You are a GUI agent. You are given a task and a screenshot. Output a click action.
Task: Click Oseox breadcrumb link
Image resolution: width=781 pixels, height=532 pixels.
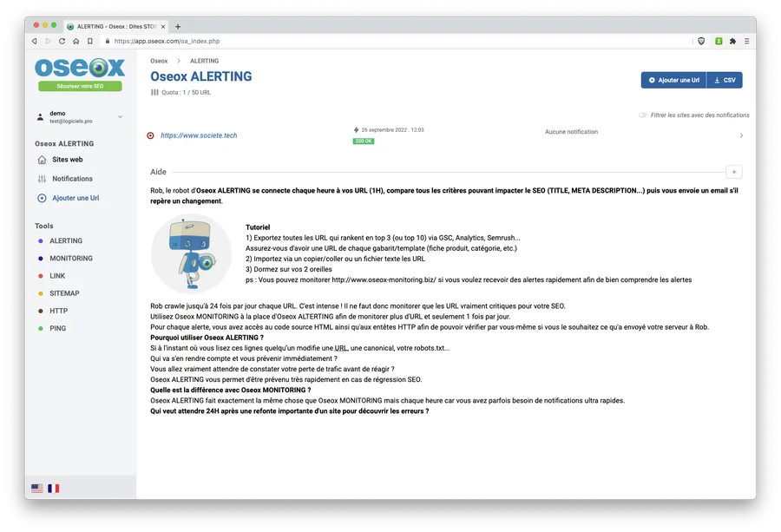(x=159, y=61)
